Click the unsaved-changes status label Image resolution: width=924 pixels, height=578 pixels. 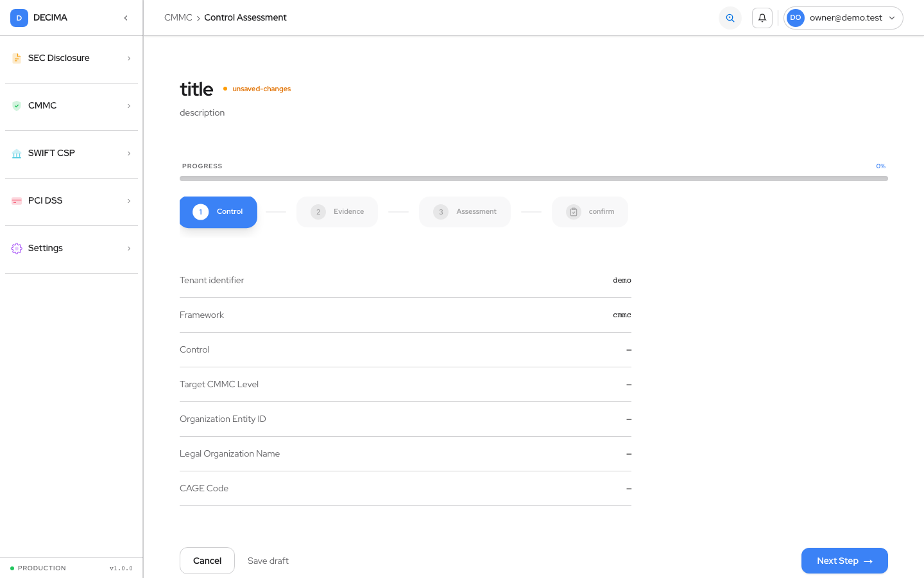pyautogui.click(x=261, y=89)
